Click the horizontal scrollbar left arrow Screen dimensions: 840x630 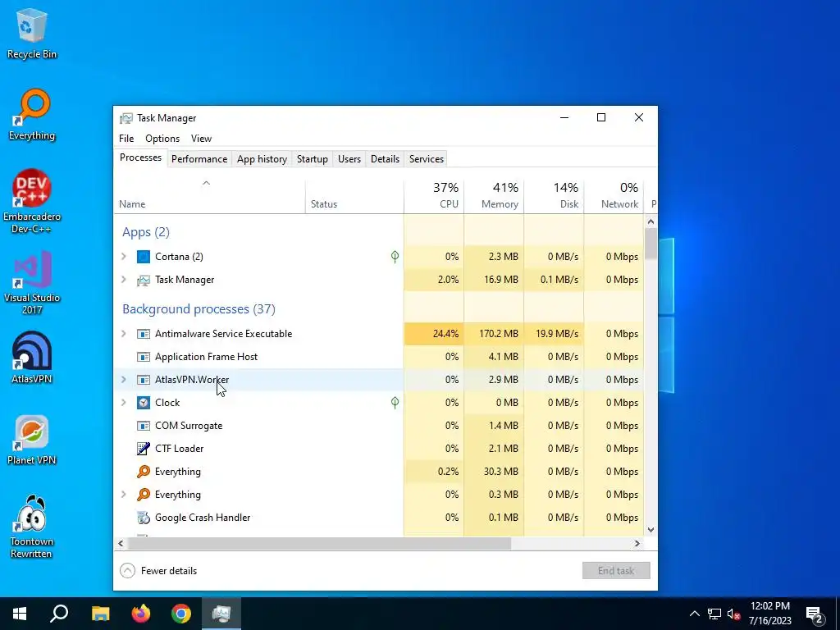[121, 543]
